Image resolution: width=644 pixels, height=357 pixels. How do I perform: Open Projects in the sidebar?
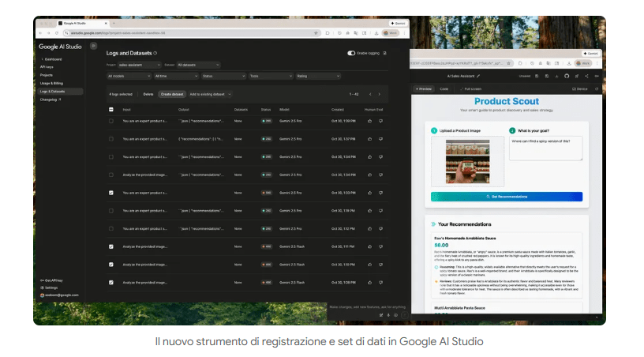[x=47, y=75]
